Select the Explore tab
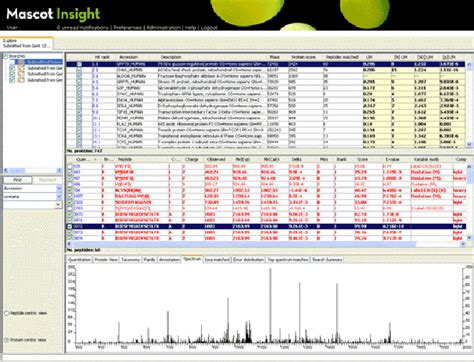The height and width of the screenshot is (362, 474). point(26,43)
